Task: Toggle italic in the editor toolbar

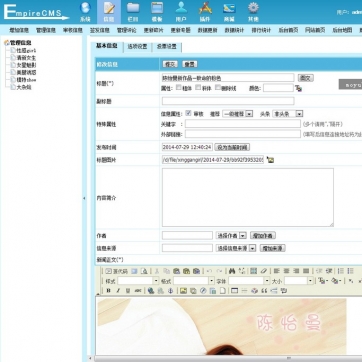Action: (x=118, y=291)
